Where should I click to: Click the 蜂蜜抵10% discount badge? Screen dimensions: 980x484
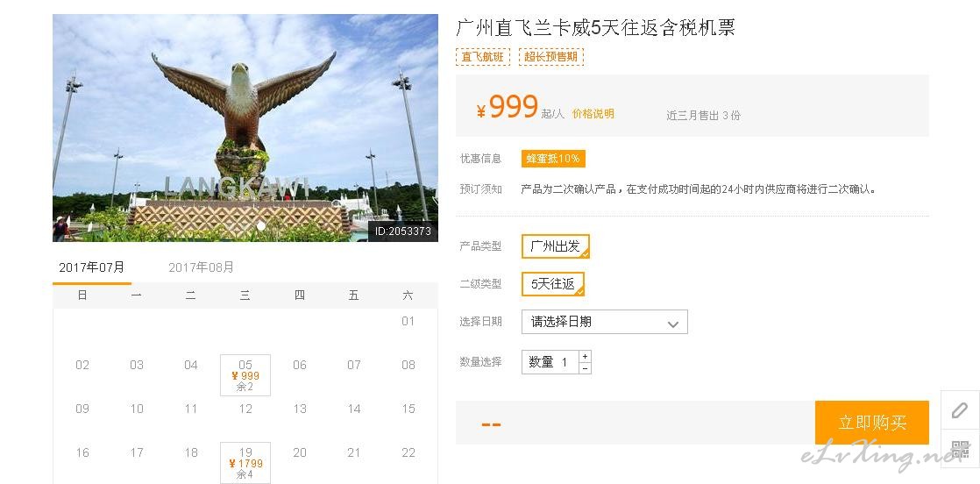tap(553, 159)
